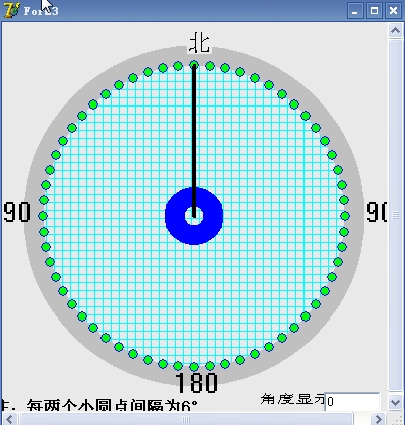Click the black compass needle

tap(194, 141)
